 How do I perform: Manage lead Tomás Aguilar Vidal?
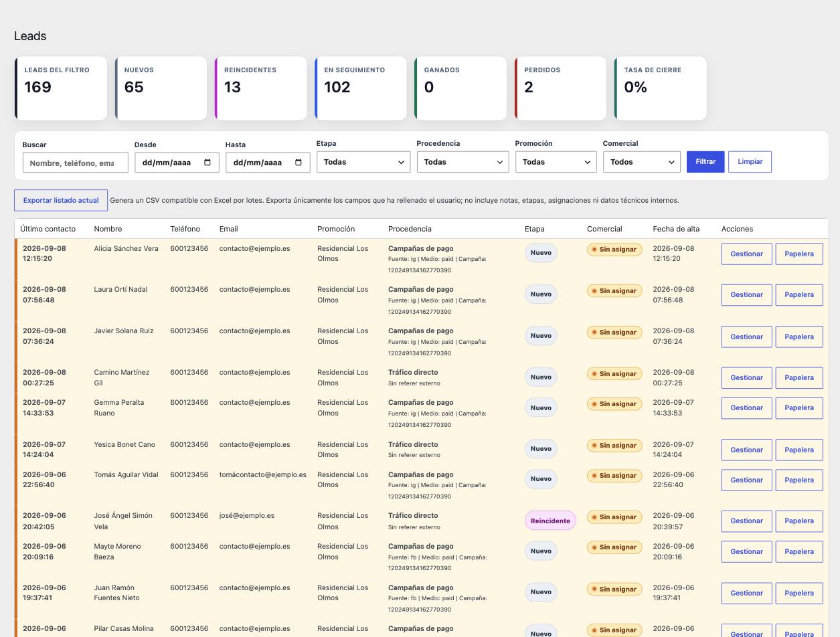tap(746, 480)
